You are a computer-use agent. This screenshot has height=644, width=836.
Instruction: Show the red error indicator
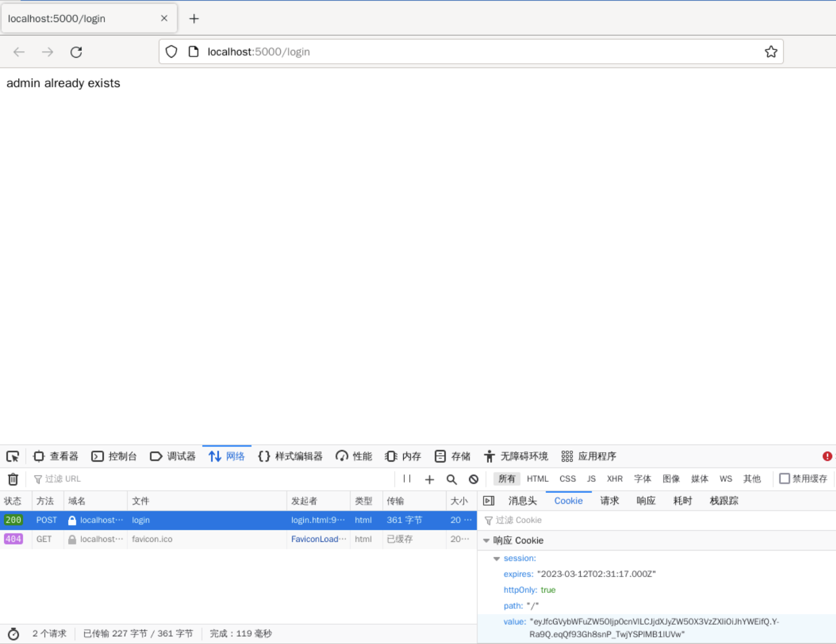tap(827, 456)
